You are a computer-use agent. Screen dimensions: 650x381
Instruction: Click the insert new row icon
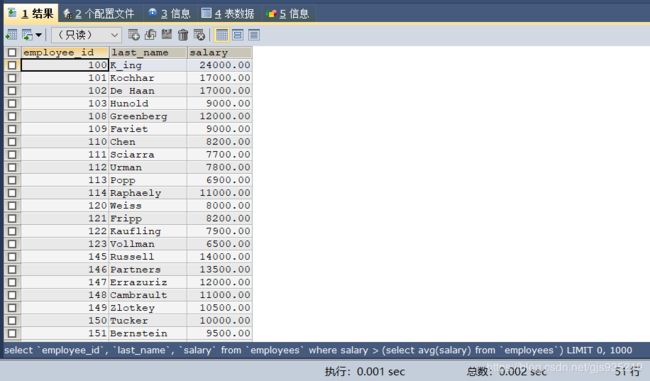point(133,35)
